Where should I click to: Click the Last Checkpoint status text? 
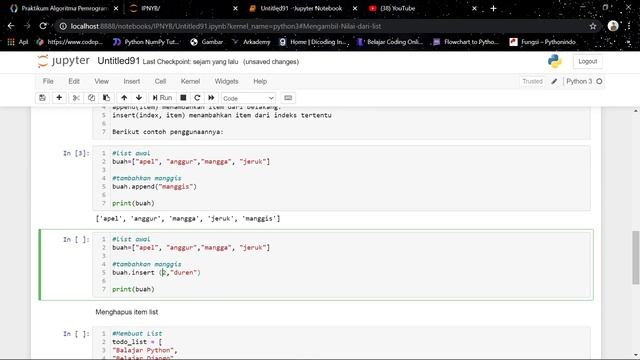pos(190,62)
